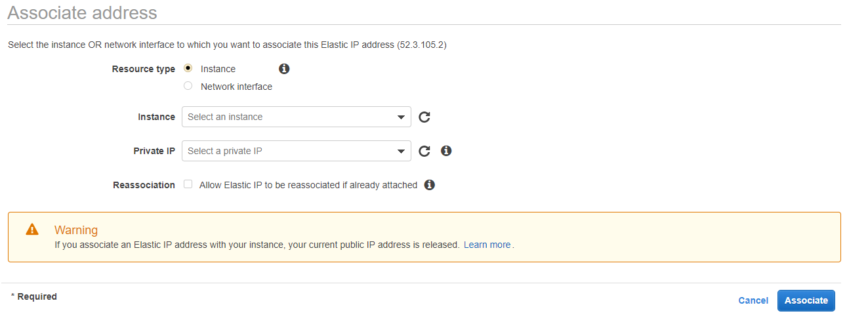868x322 pixels.
Task: Click the Resource type label
Action: click(144, 69)
